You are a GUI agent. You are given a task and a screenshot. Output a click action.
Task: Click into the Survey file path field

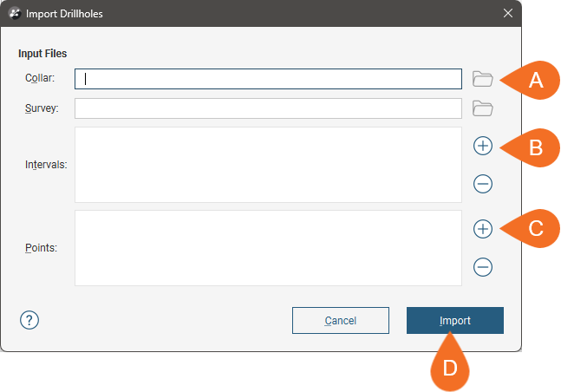268,108
